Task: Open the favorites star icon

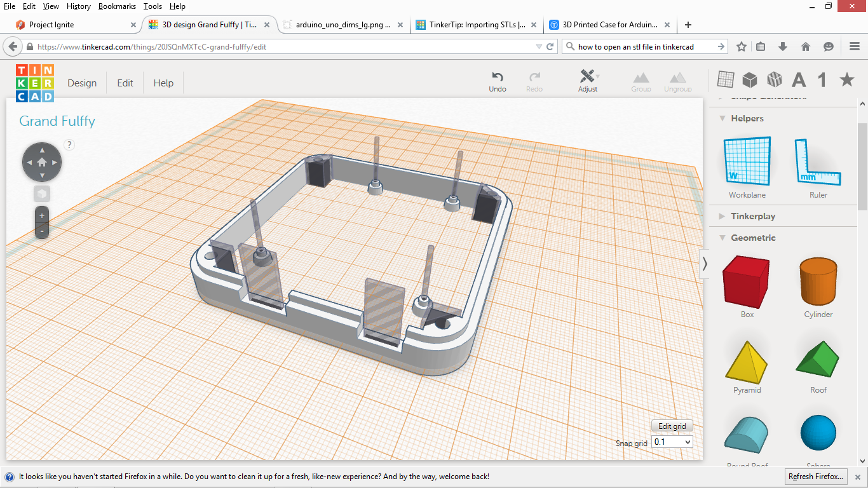Action: coord(847,79)
